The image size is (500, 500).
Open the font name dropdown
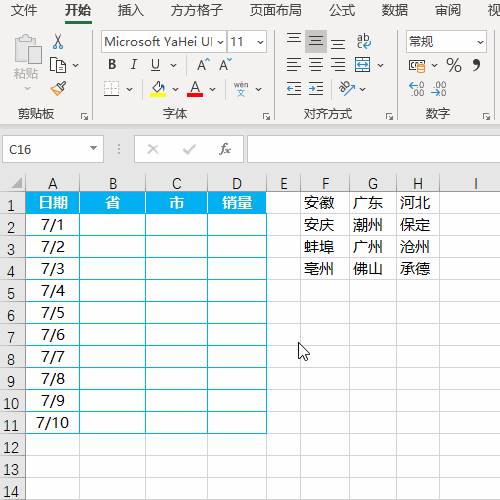click(x=220, y=42)
